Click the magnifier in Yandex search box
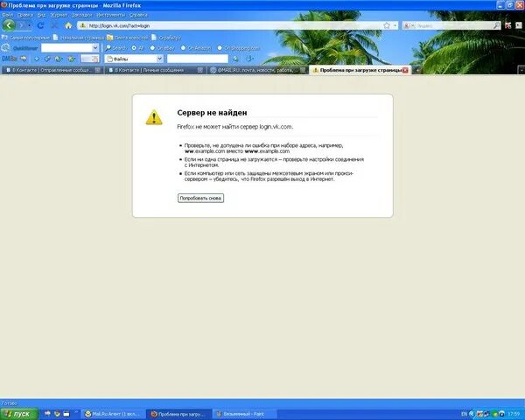The width and height of the screenshot is (525, 420). coord(496,25)
